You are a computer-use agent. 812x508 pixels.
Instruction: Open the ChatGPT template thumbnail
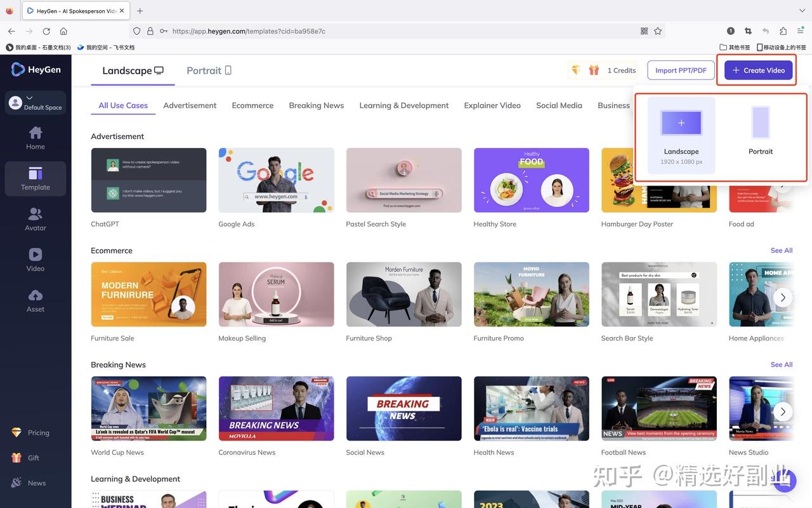tap(148, 180)
